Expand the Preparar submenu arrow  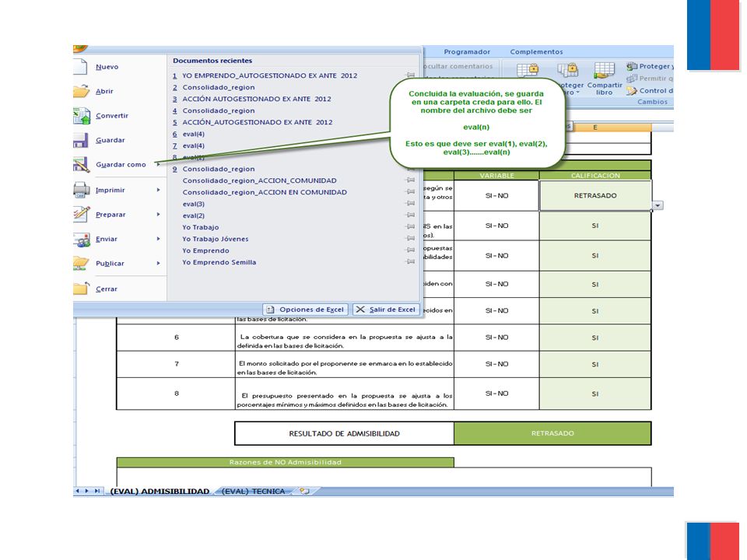[x=159, y=215]
